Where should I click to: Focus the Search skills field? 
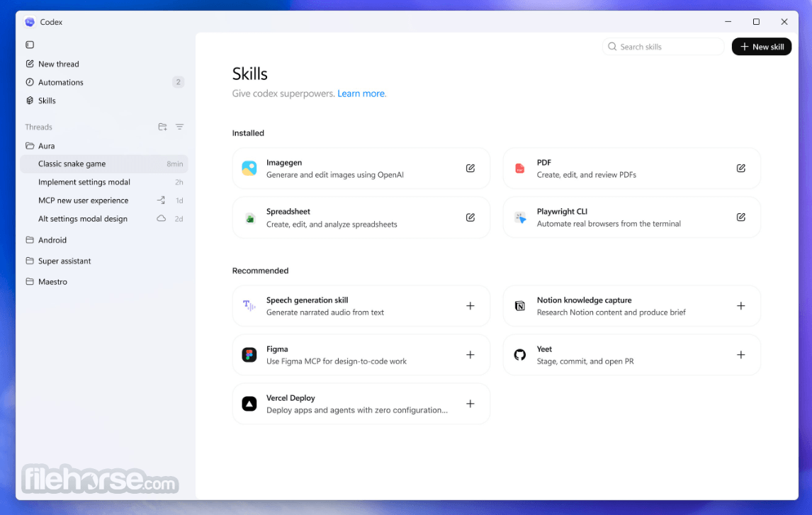pyautogui.click(x=663, y=47)
